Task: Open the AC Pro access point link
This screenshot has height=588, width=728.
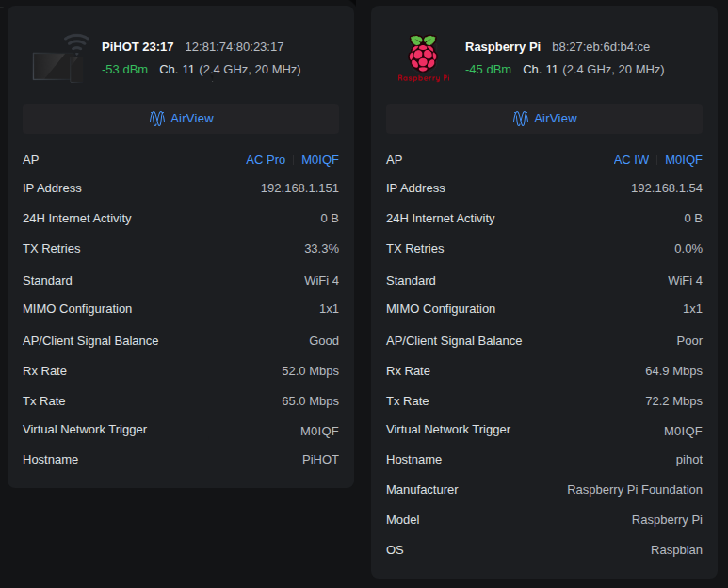Action: pyautogui.click(x=265, y=160)
